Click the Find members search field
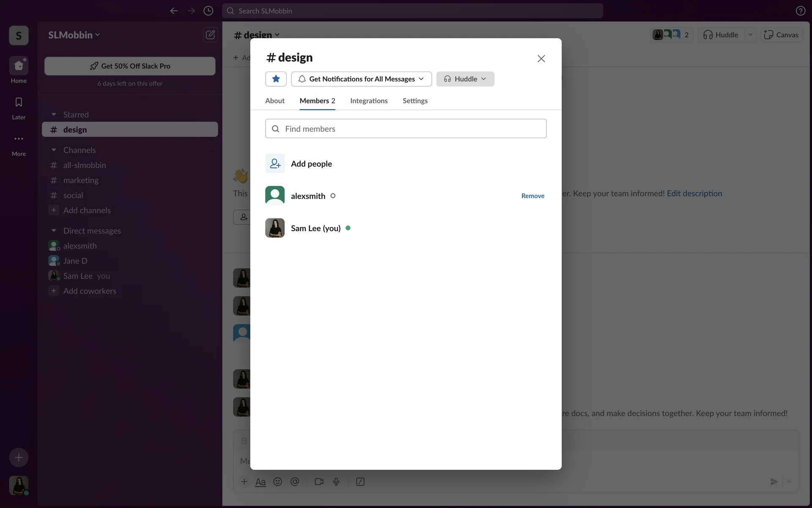Image resolution: width=812 pixels, height=508 pixels. point(406,129)
